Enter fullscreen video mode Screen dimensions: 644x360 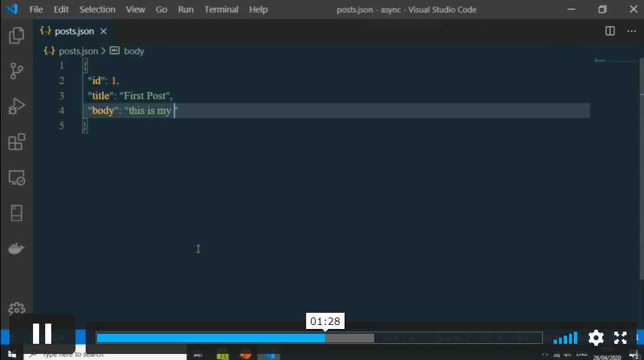coord(620,338)
